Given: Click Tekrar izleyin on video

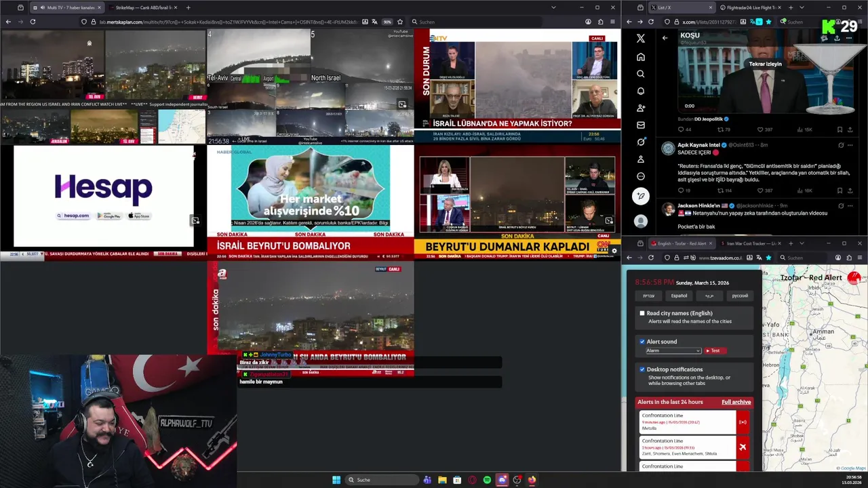Looking at the screenshot, I should click(765, 64).
